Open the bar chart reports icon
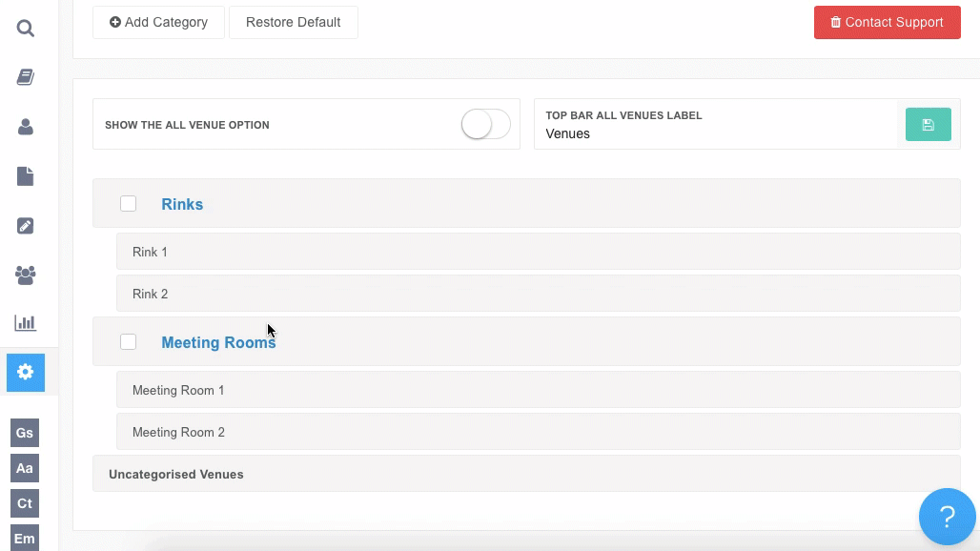Viewport: 980px width, 551px height. (x=26, y=323)
